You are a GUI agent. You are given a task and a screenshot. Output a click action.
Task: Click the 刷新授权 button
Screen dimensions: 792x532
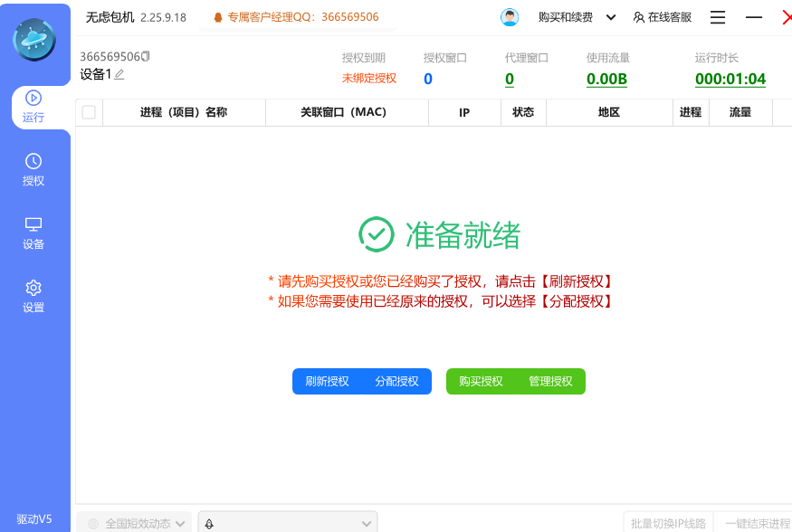click(327, 382)
